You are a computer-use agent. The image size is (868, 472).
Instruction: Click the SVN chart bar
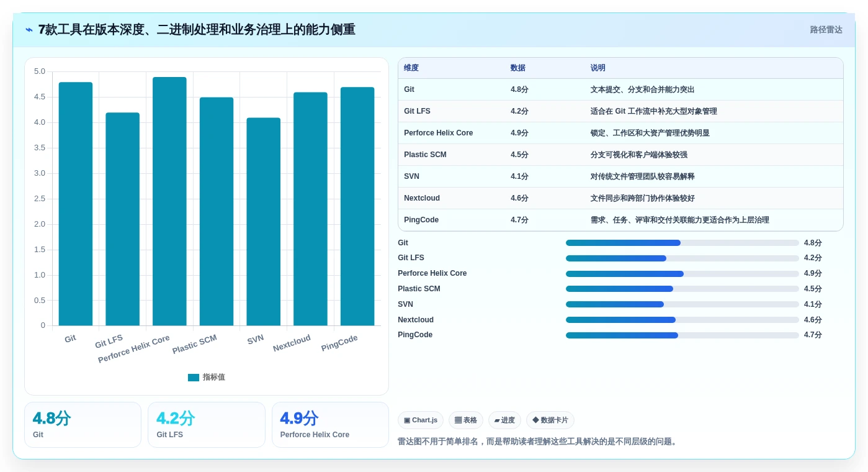click(264, 222)
